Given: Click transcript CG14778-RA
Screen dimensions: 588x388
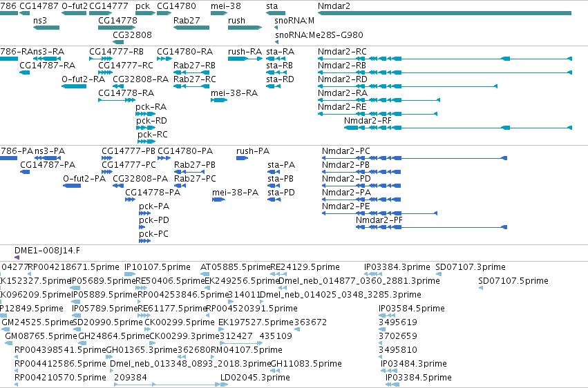Looking at the screenshot, I should tap(126, 93).
